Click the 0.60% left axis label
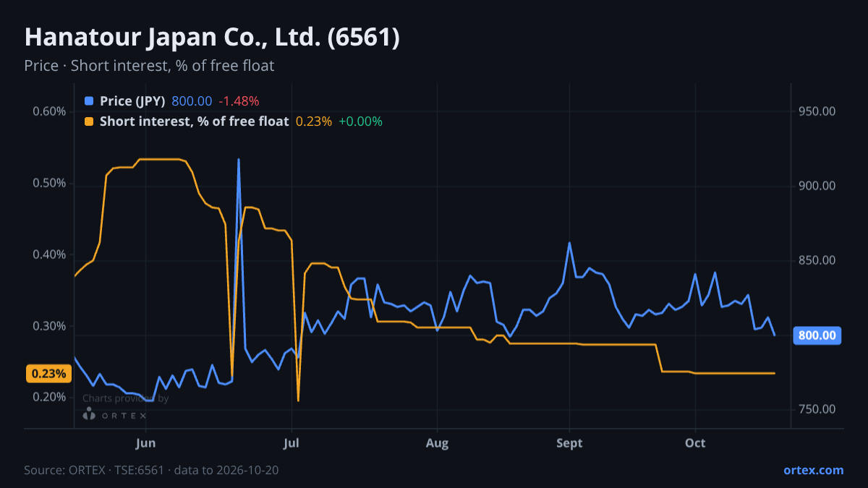This screenshot has width=868, height=488. pyautogui.click(x=49, y=111)
